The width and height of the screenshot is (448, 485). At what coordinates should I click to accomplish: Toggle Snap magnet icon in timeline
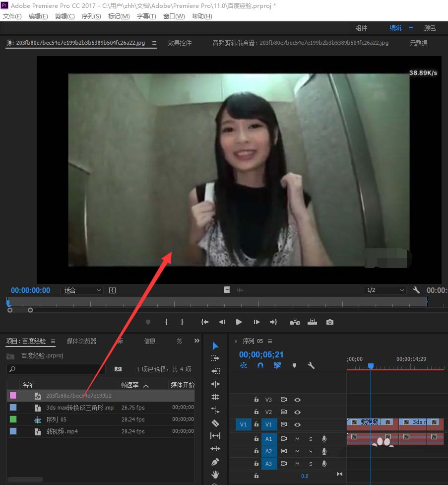260,365
